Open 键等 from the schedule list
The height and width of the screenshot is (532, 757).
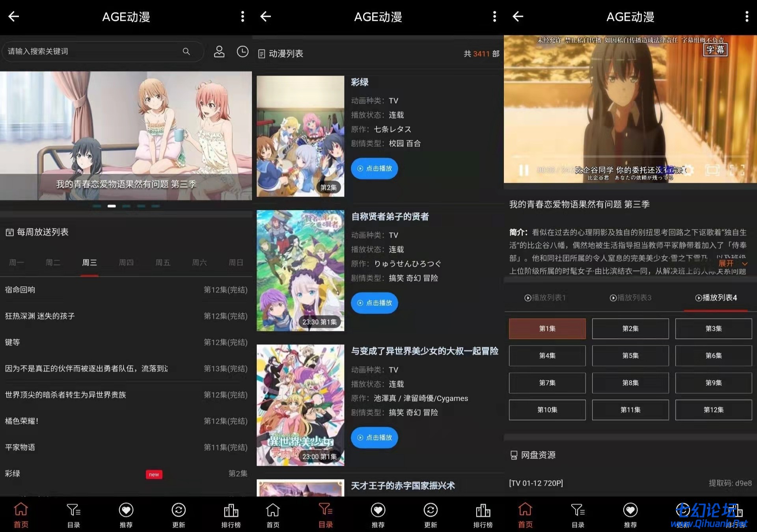point(126,342)
